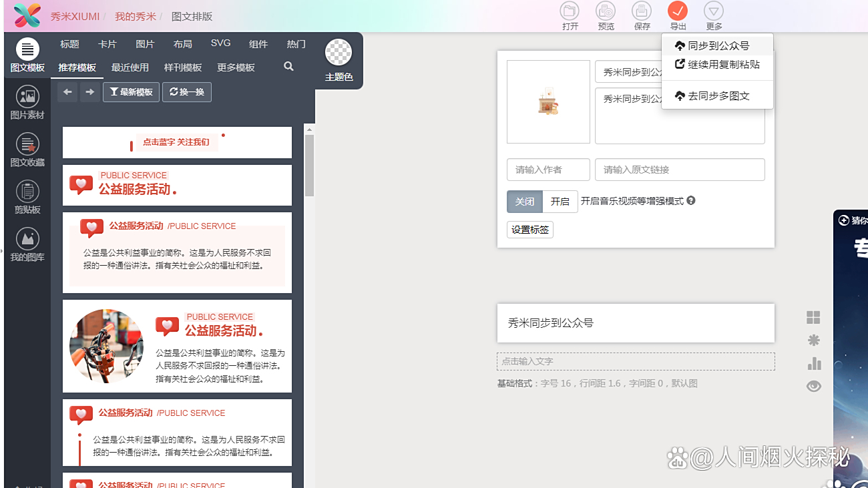
Task: Click the 设置标签 button
Action: coord(530,230)
